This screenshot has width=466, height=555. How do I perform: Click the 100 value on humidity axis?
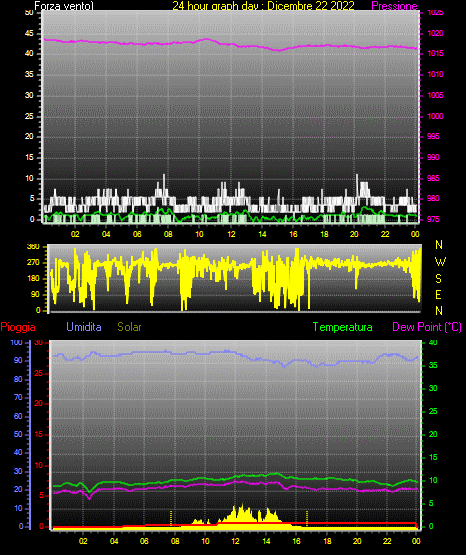tap(17, 343)
